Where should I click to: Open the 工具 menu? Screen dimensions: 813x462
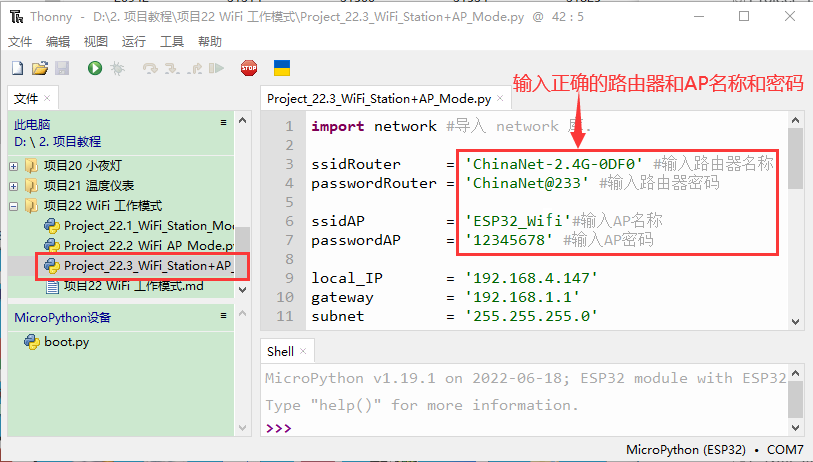[x=172, y=41]
